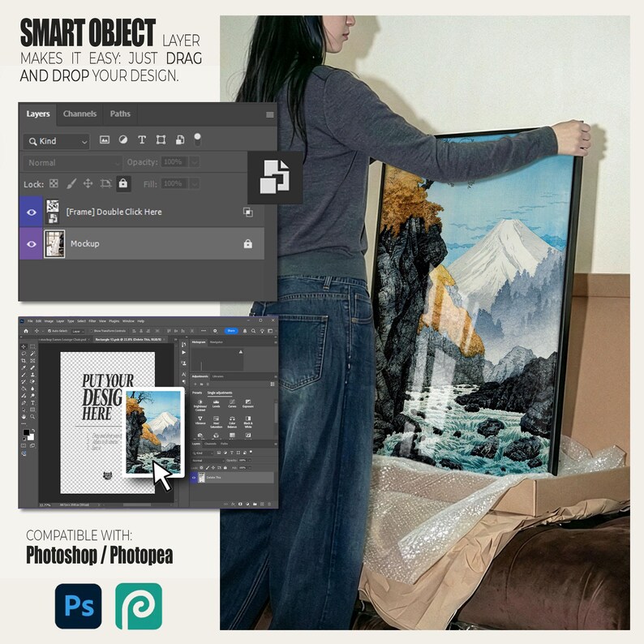644x644 pixels.
Task: Select the Lasso tool
Action: [24, 353]
